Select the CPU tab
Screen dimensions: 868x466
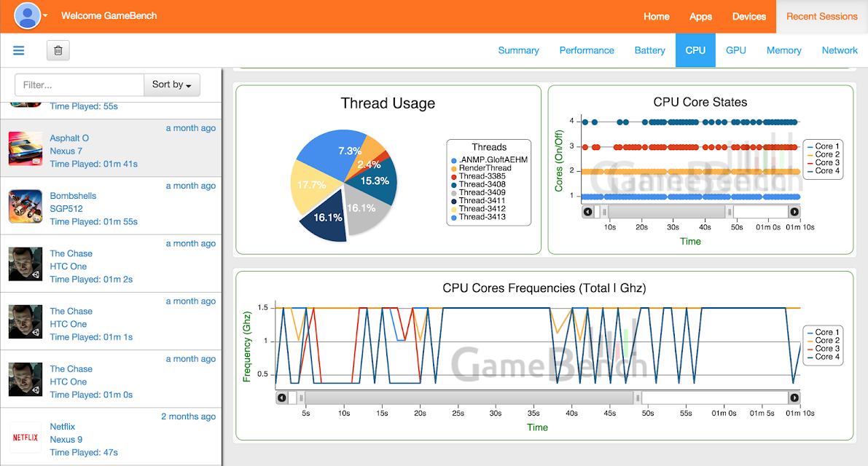695,50
